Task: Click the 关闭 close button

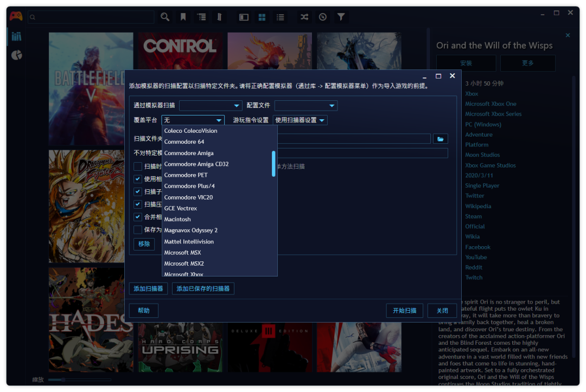Action: tap(442, 311)
